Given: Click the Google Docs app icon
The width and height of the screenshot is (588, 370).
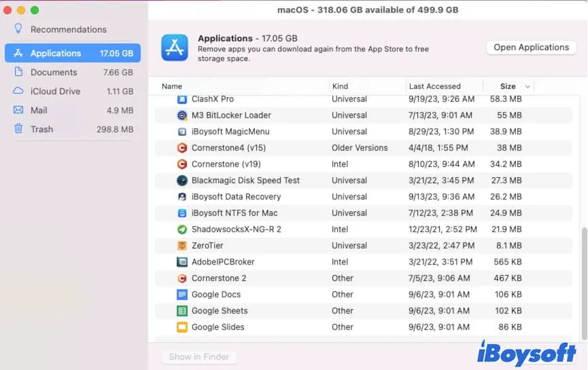Looking at the screenshot, I should coord(182,295).
